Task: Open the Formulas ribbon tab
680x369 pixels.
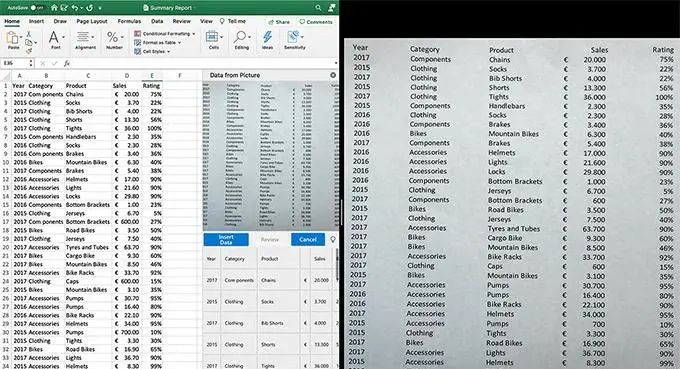Action: tap(129, 21)
